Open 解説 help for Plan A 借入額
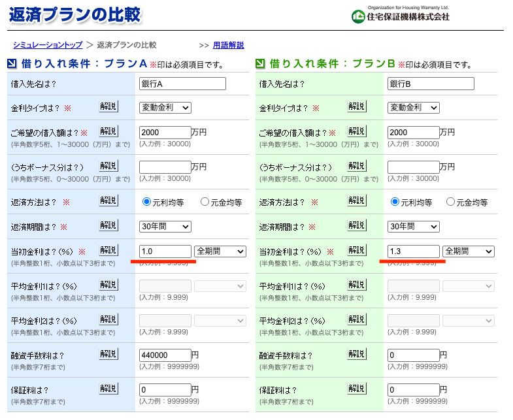 (108, 131)
